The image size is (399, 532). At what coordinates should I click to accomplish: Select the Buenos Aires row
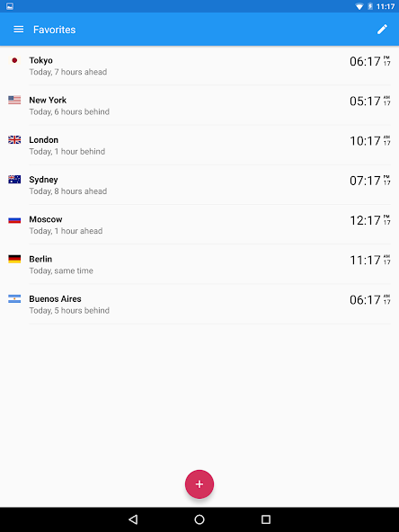coord(199,304)
